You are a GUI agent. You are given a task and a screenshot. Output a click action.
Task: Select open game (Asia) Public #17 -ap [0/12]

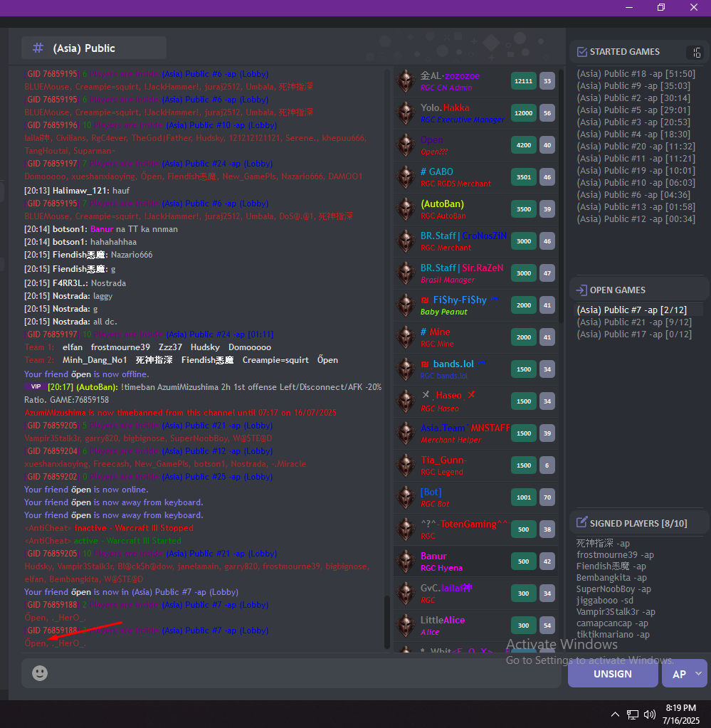[x=634, y=334]
